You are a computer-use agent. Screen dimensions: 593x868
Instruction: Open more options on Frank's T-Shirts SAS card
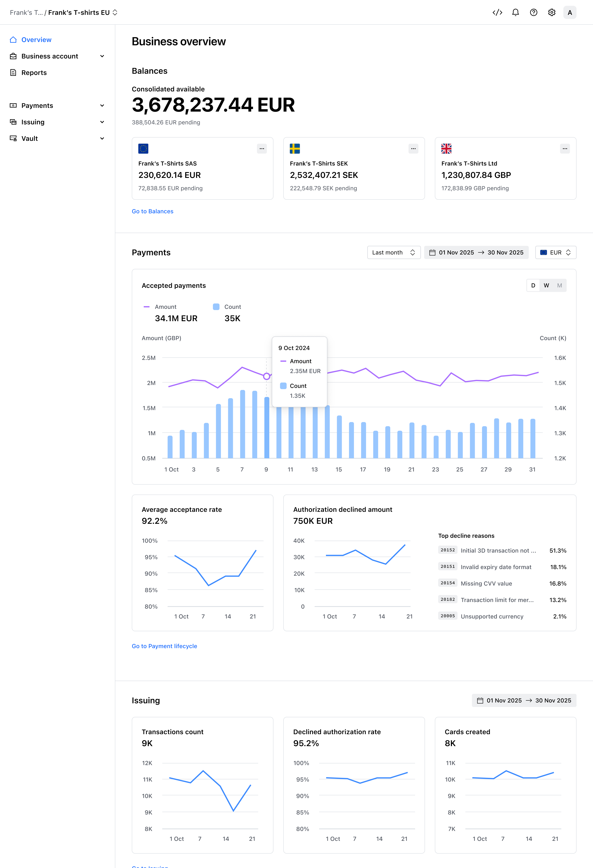click(262, 149)
